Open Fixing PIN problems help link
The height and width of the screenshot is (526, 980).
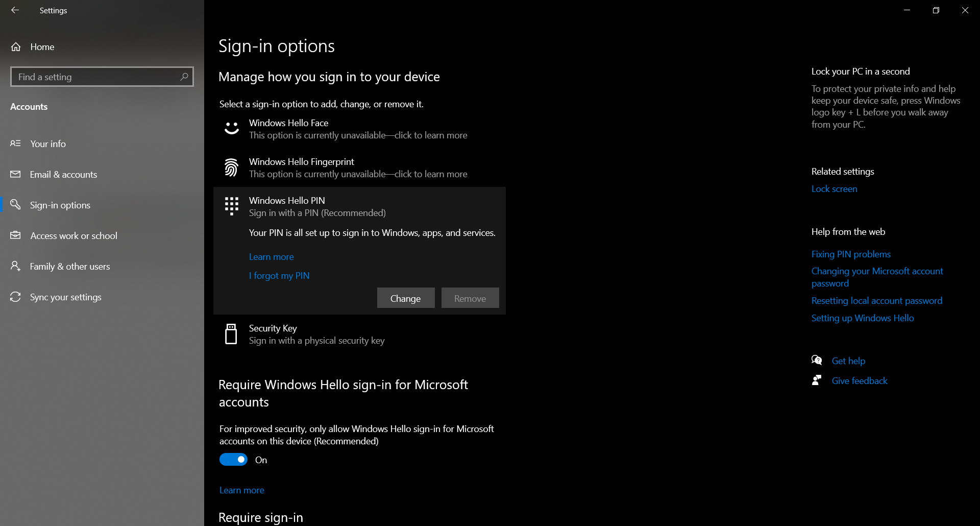pyautogui.click(x=851, y=254)
